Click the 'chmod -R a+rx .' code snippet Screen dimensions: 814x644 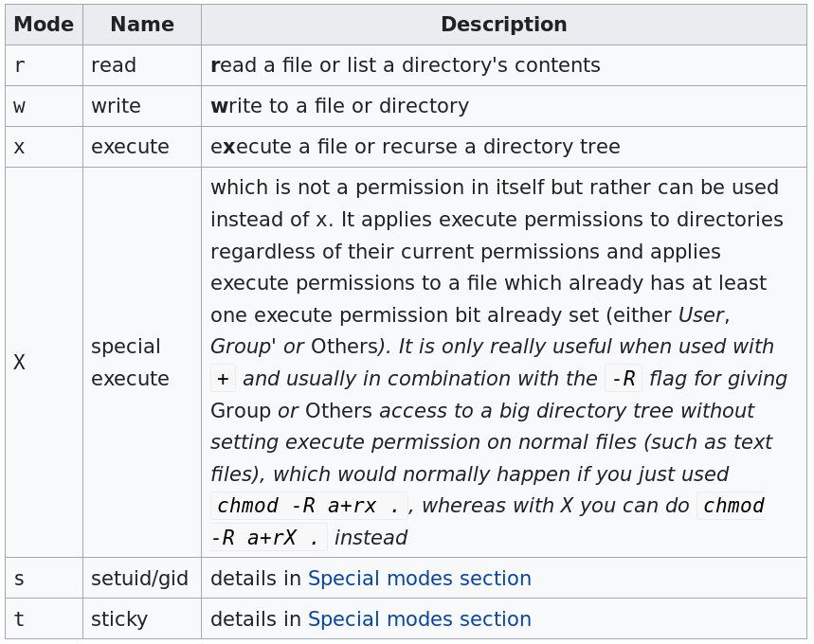tap(309, 506)
